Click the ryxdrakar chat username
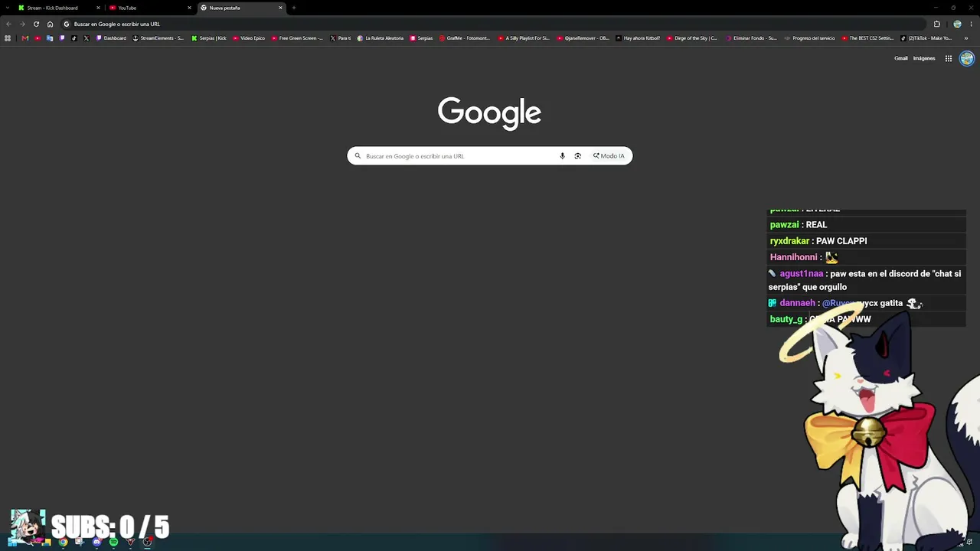The width and height of the screenshot is (980, 551). [x=789, y=241]
